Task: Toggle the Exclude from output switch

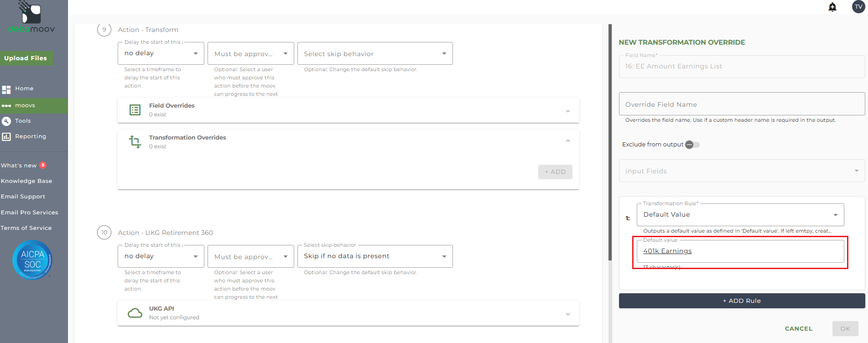Action: pyautogui.click(x=692, y=145)
